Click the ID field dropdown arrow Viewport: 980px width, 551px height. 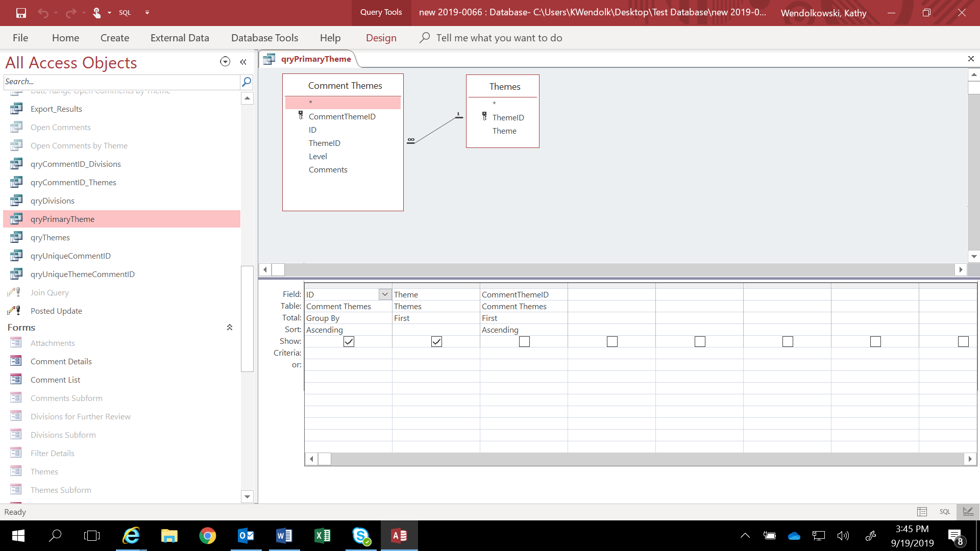click(x=385, y=294)
